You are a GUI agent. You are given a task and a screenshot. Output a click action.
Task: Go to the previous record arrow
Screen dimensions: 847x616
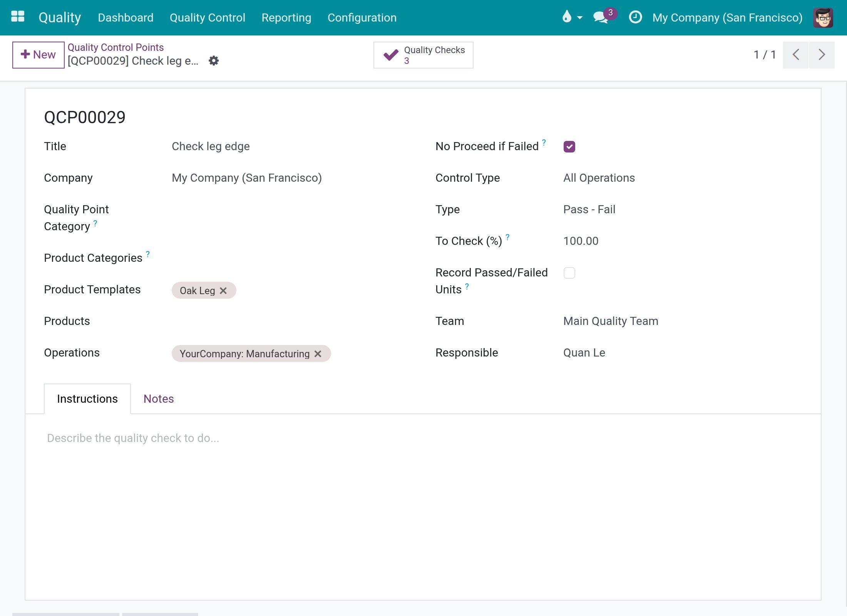[796, 55]
